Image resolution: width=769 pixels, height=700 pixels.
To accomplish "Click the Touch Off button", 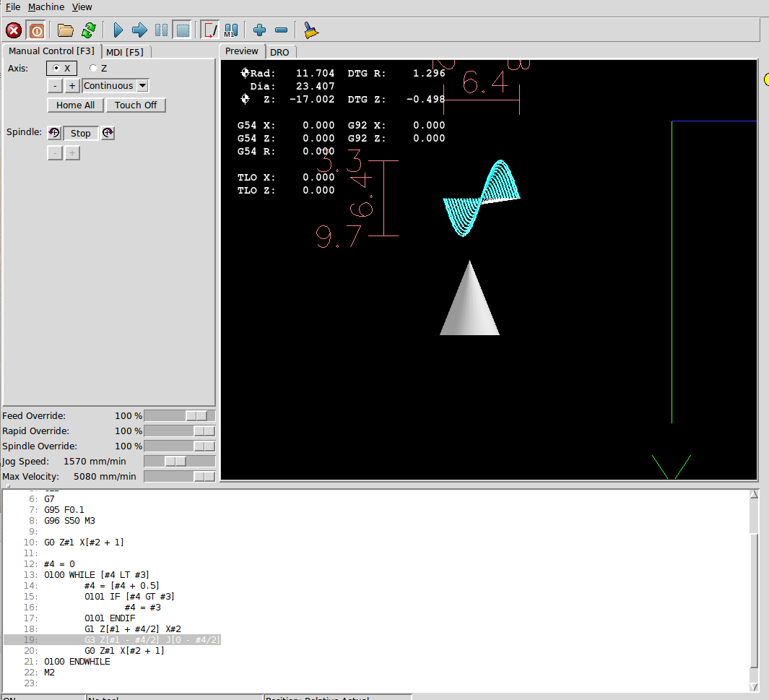I will tap(136, 105).
